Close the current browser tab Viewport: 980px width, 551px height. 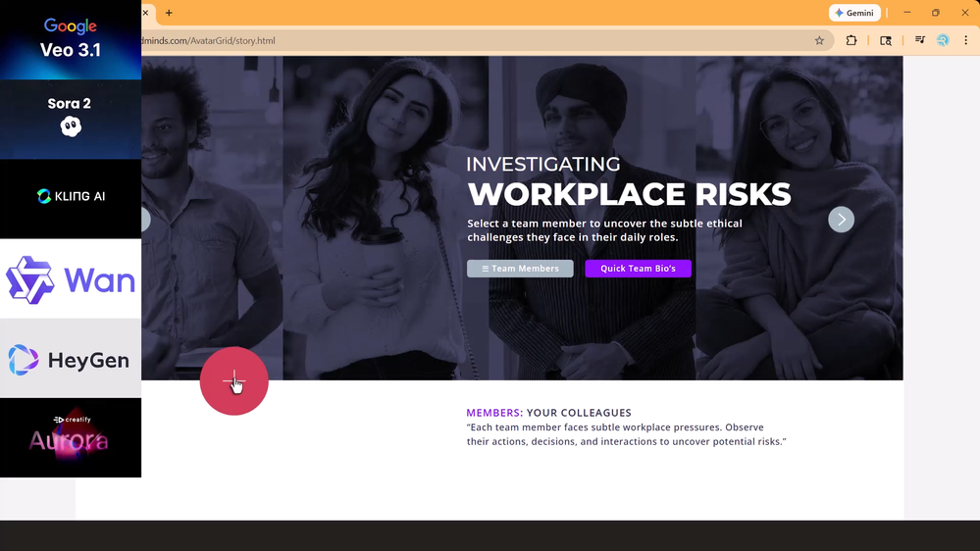point(145,13)
